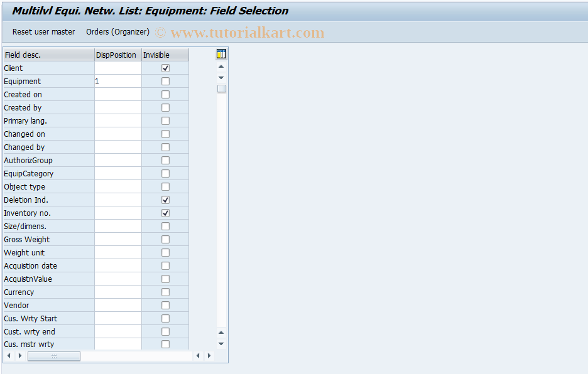This screenshot has height=374, width=588.
Task: Click the Invisible column header
Action: click(x=165, y=55)
